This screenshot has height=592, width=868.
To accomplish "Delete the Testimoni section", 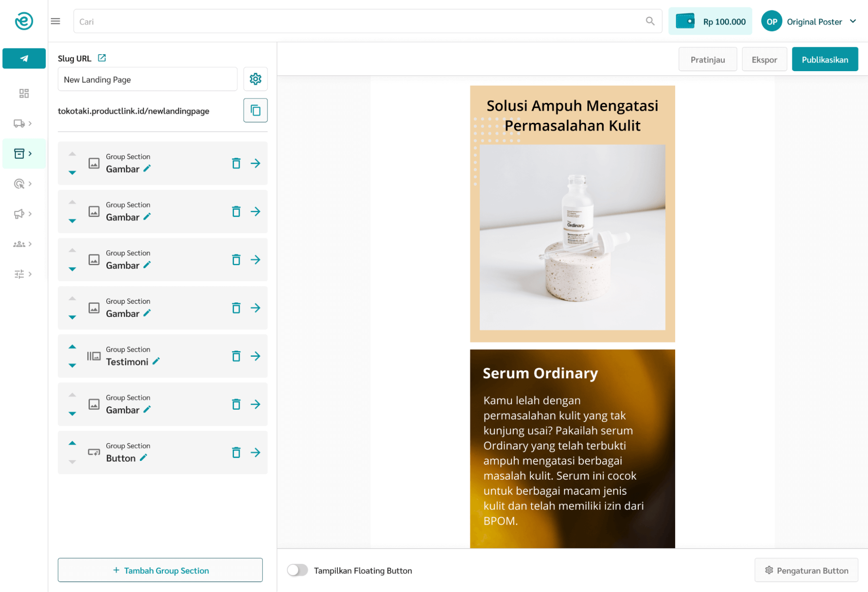I will coord(236,356).
